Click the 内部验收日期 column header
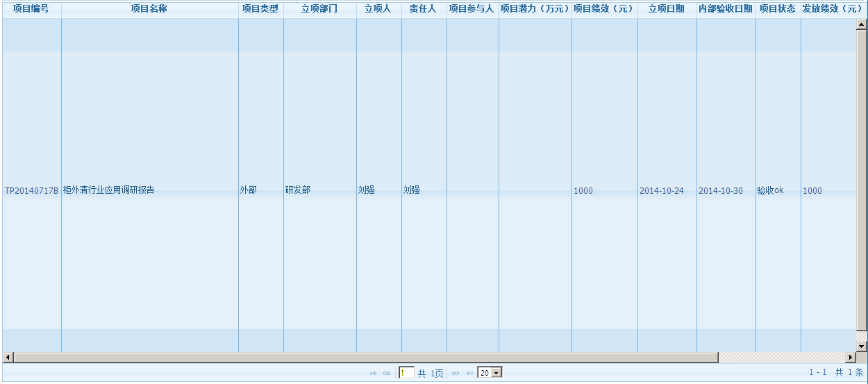Viewport: 868px width, 384px height. (x=726, y=9)
